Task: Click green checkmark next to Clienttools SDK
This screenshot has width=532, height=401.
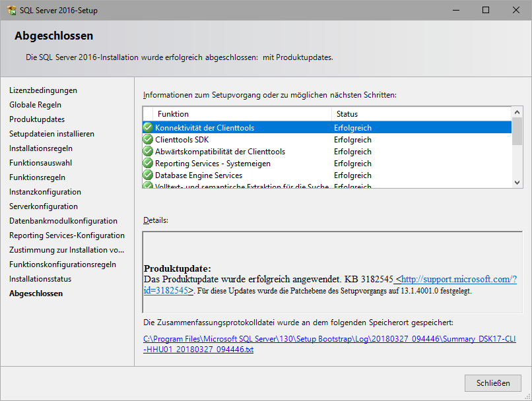Action: click(148, 140)
